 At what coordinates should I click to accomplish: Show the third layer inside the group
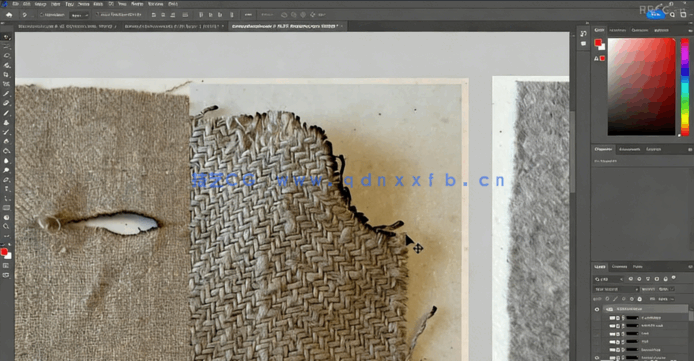pyautogui.click(x=597, y=334)
